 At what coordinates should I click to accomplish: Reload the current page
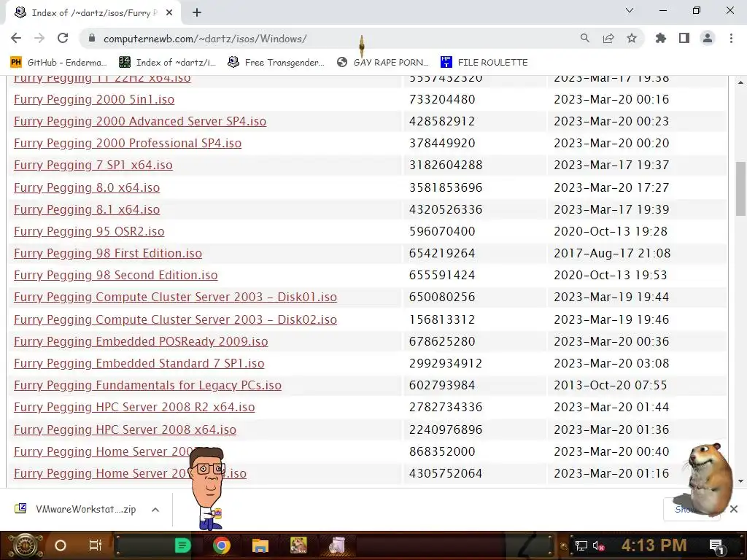pos(63,38)
